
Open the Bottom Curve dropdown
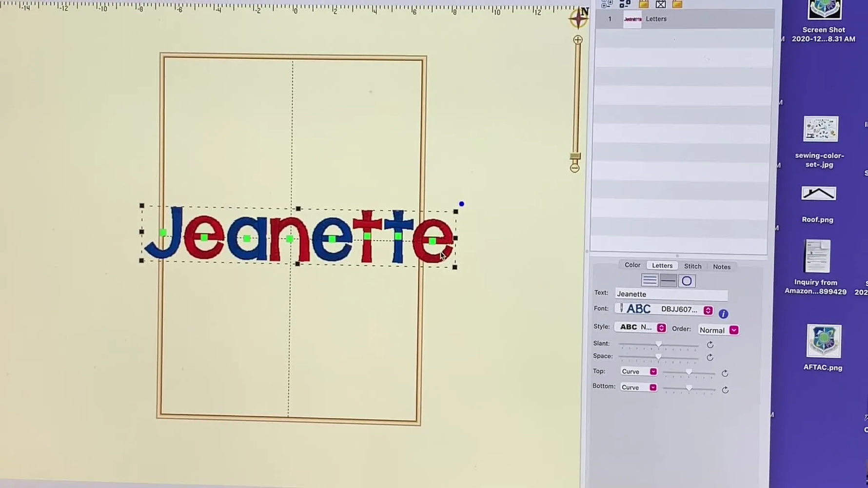coord(638,388)
